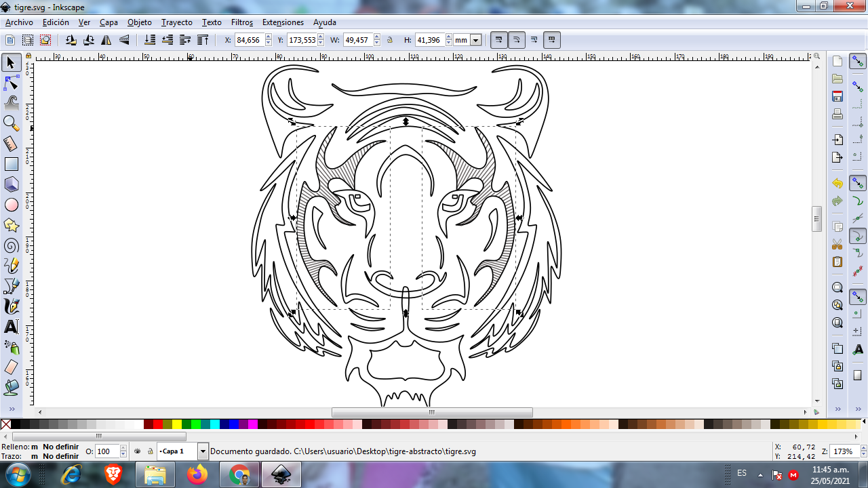
Task: Open the Capa 1 layer dropdown
Action: tap(203, 451)
